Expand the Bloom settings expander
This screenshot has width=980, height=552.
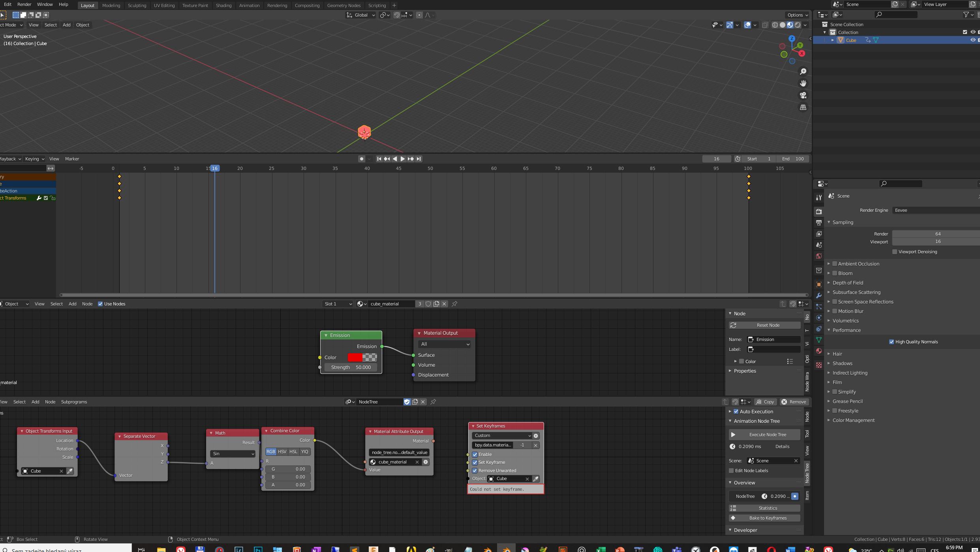tap(829, 273)
